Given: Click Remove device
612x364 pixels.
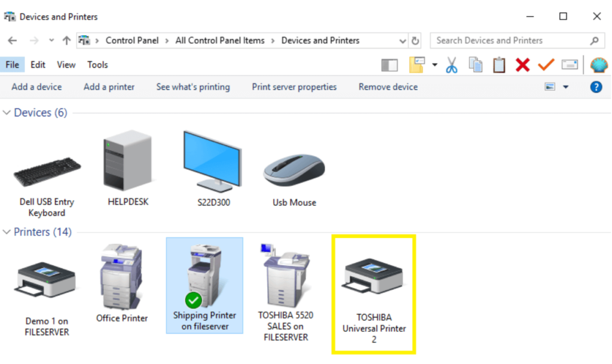Looking at the screenshot, I should (x=388, y=87).
